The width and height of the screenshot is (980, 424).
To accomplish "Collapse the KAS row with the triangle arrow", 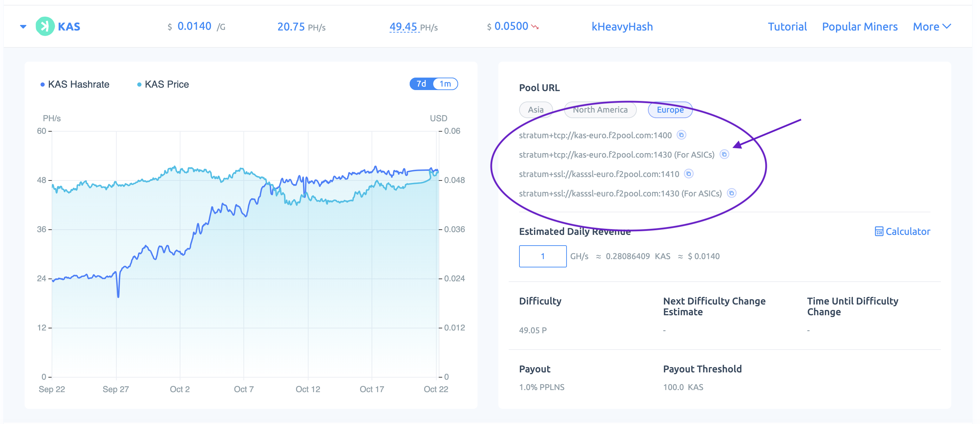I will pyautogui.click(x=23, y=27).
